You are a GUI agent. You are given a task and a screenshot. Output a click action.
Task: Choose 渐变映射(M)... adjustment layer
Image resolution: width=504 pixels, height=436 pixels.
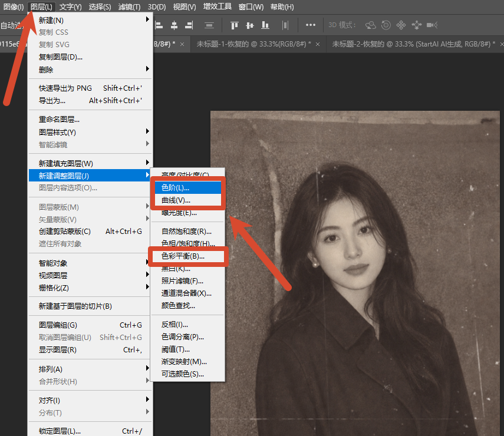click(x=188, y=361)
